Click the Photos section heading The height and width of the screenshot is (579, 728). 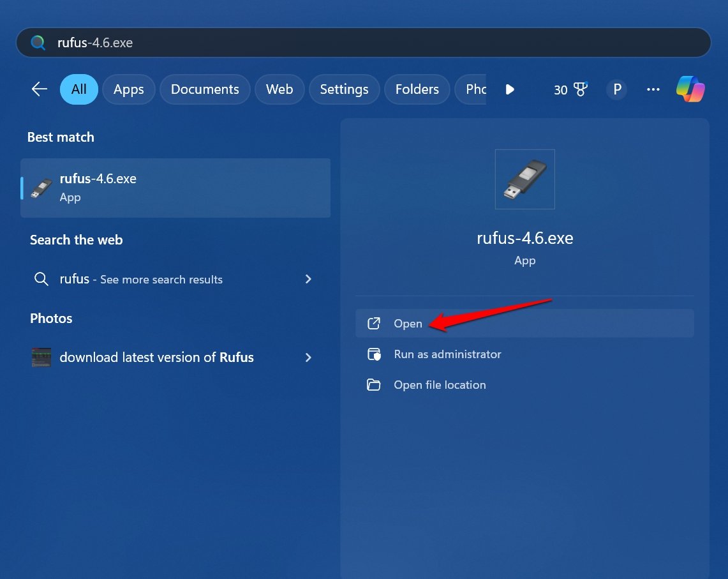pyautogui.click(x=51, y=319)
